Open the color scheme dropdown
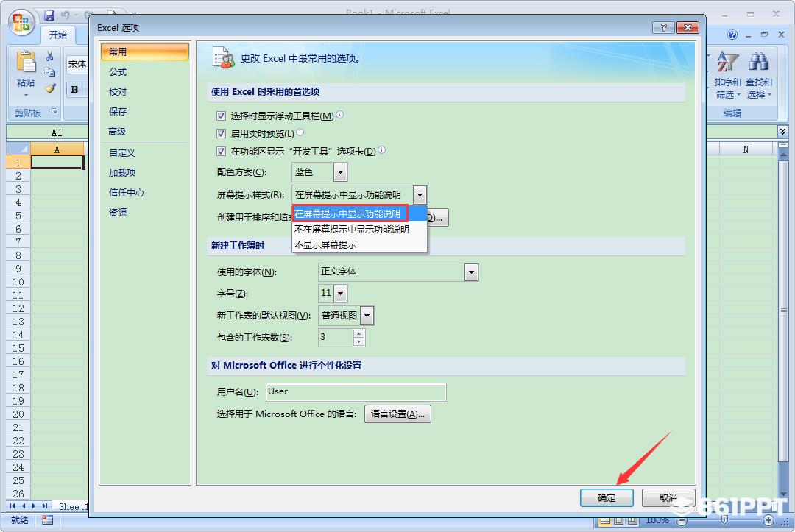 click(340, 172)
